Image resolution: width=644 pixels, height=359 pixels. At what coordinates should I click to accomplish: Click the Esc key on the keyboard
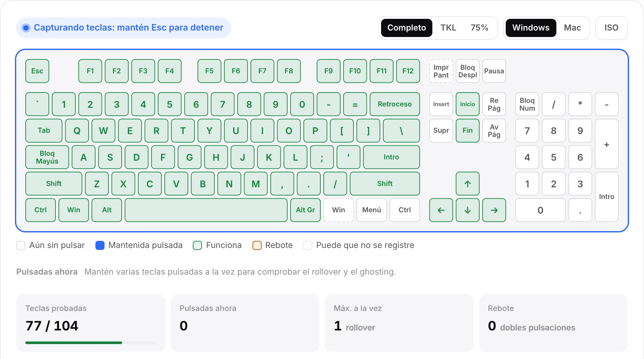[x=37, y=71]
